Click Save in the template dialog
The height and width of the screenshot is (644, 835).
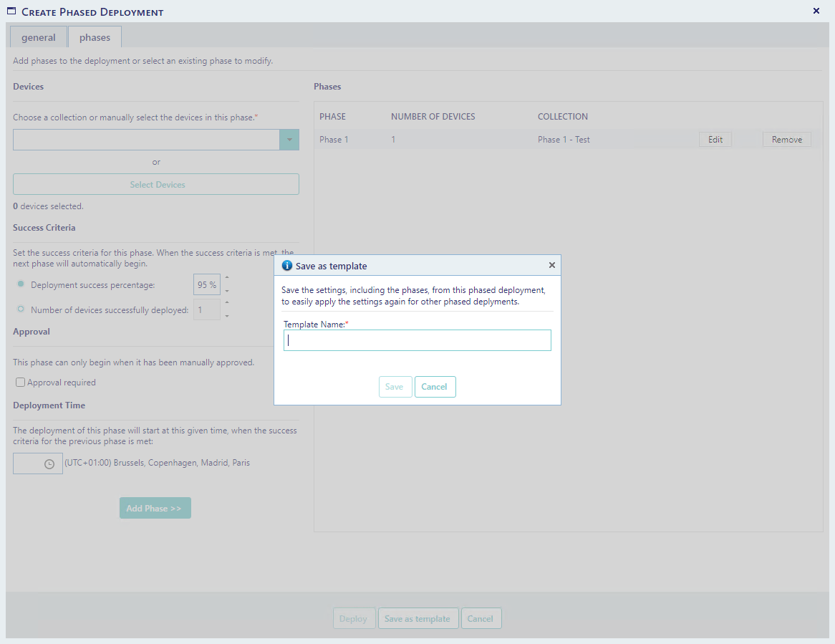(395, 387)
